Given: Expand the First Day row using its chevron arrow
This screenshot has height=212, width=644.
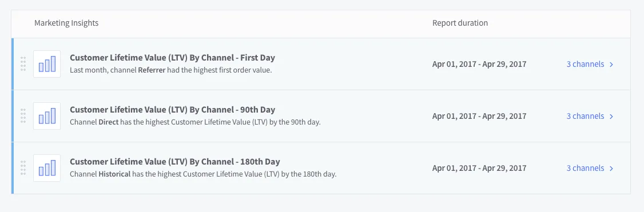Looking at the screenshot, I should (611, 65).
